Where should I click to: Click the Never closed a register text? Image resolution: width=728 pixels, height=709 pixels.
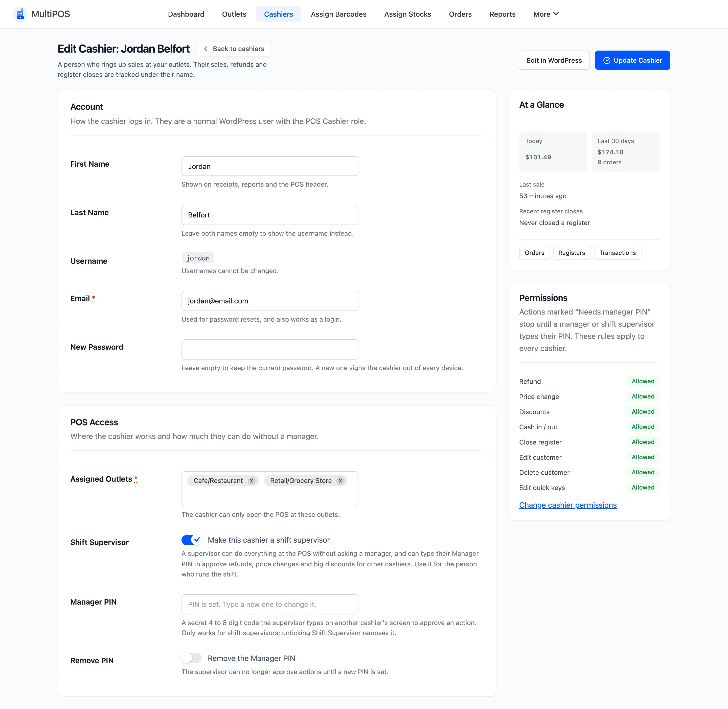pyautogui.click(x=554, y=223)
